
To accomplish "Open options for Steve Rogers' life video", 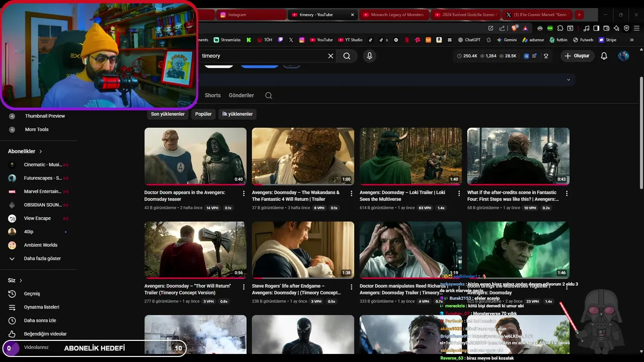I will click(x=352, y=287).
